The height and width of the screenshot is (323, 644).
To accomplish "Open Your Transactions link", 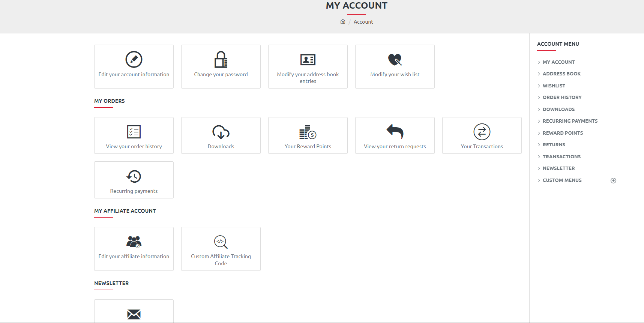I will click(482, 146).
